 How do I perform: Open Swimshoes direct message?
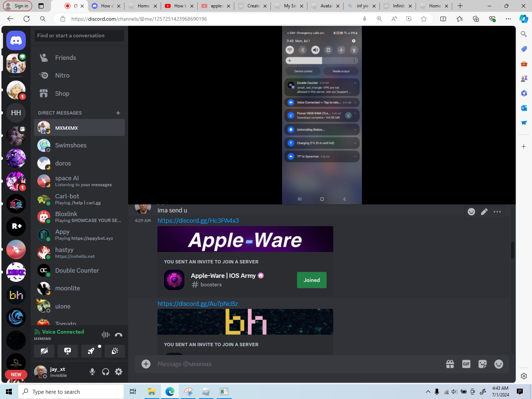[x=79, y=146]
